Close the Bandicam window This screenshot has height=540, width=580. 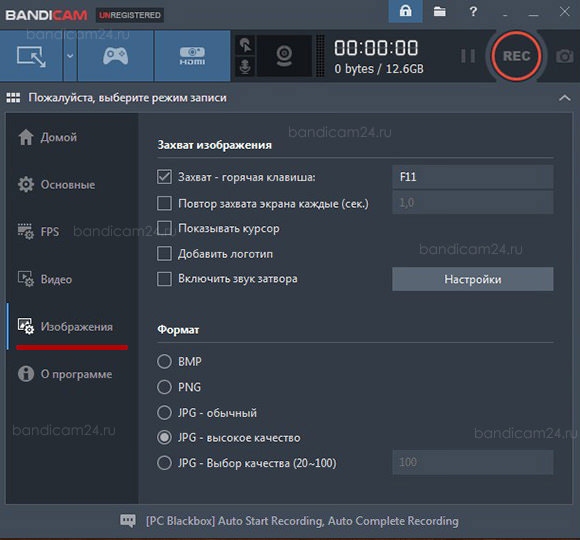tap(564, 11)
